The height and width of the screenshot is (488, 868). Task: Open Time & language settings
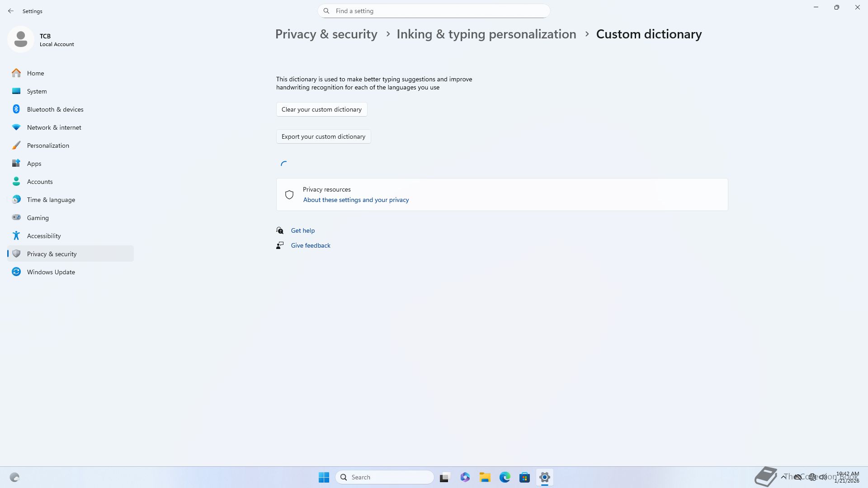[51, 200]
